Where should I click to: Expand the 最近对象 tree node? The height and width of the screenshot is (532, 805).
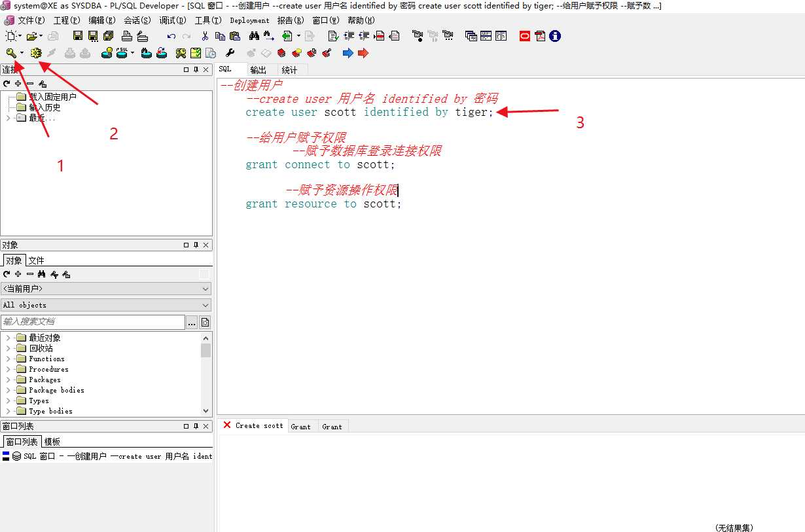8,338
